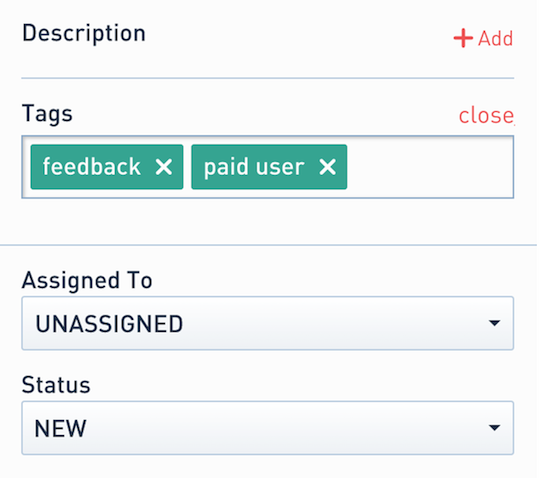Open the UNASSIGNED assignee dropdown
The width and height of the screenshot is (540, 478).
[268, 323]
